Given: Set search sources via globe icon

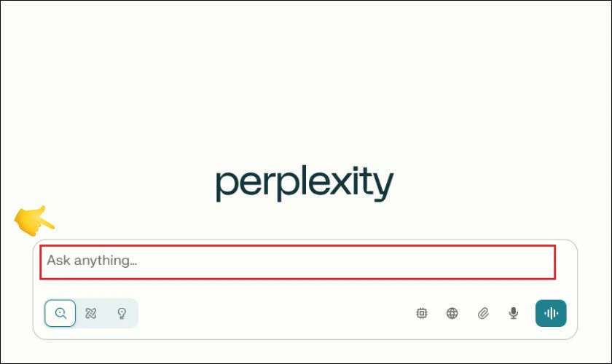Looking at the screenshot, I should coord(452,313).
